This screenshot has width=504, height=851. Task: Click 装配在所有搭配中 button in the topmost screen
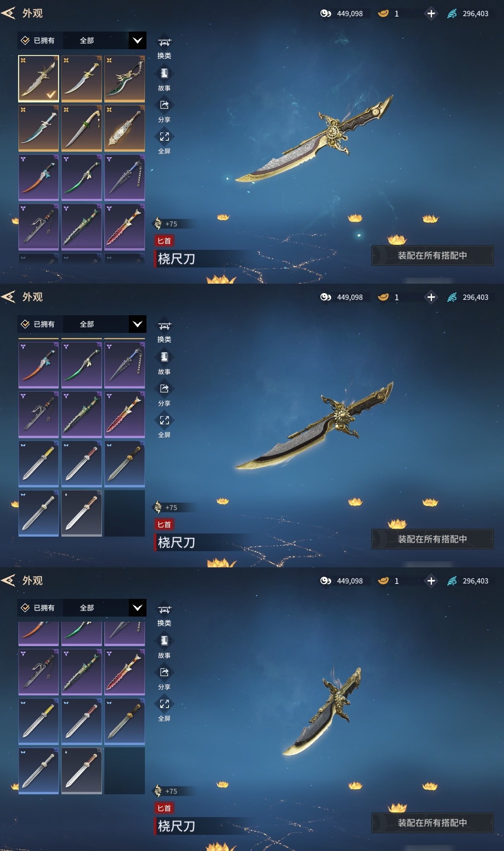click(432, 255)
